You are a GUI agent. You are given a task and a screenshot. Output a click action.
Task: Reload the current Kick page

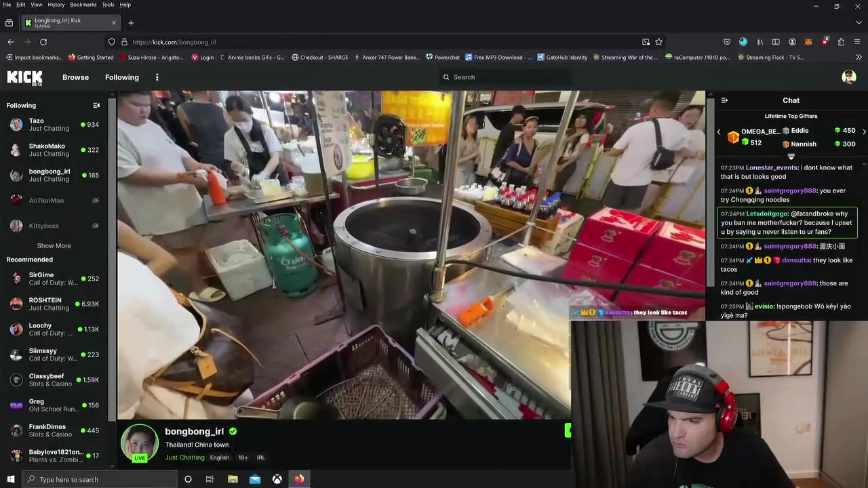point(43,42)
